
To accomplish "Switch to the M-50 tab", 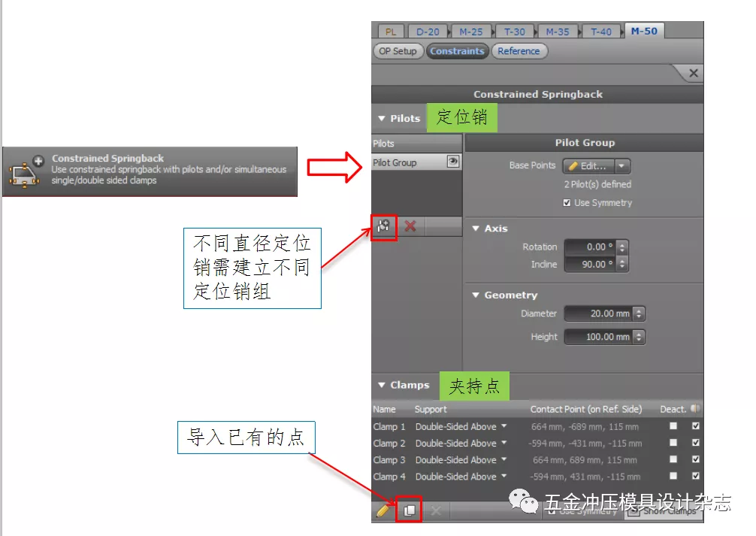I will click(x=645, y=31).
